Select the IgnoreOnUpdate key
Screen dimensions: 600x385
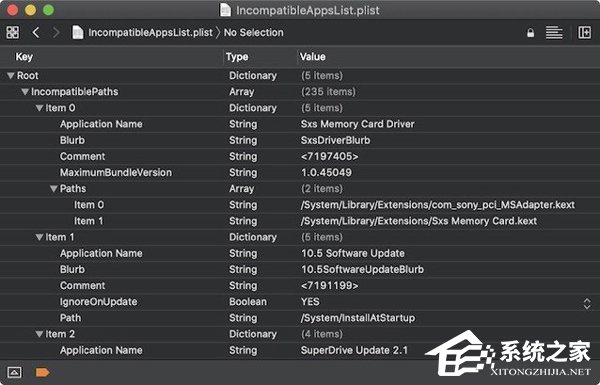[x=98, y=302]
